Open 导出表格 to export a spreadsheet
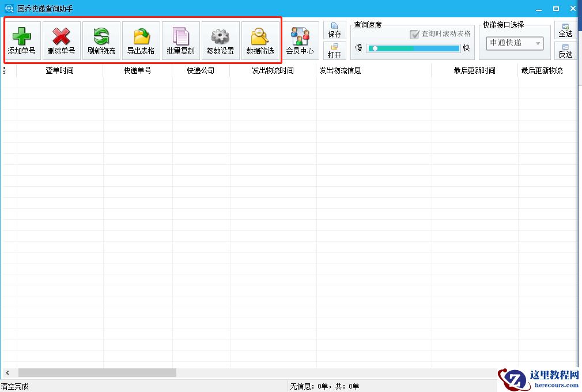 [x=141, y=40]
